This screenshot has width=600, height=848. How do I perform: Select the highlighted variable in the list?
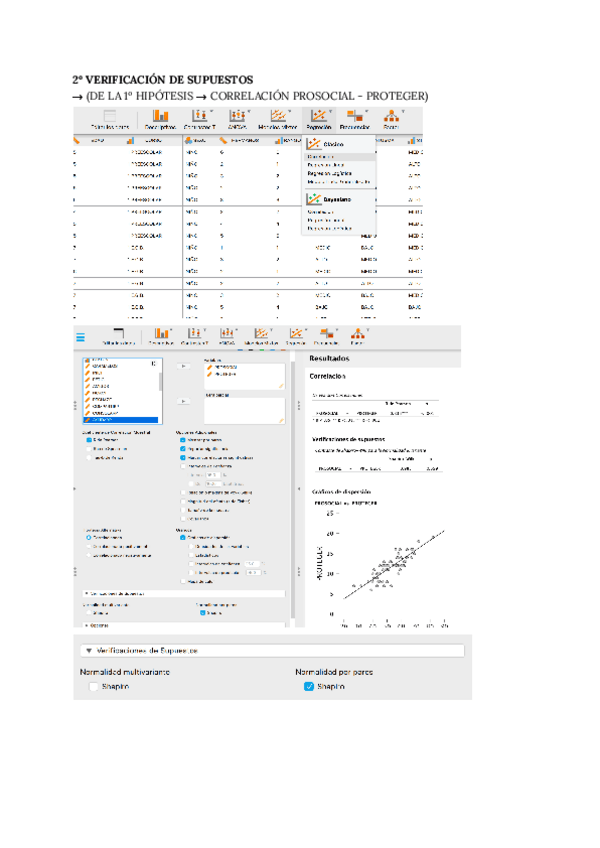coord(120,419)
